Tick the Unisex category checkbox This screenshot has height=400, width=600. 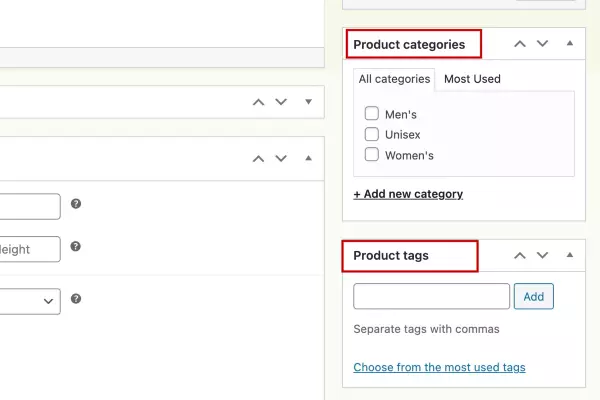click(372, 134)
